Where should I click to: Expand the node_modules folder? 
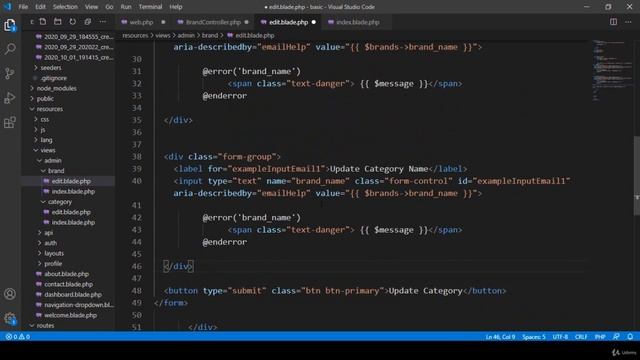[x=56, y=88]
